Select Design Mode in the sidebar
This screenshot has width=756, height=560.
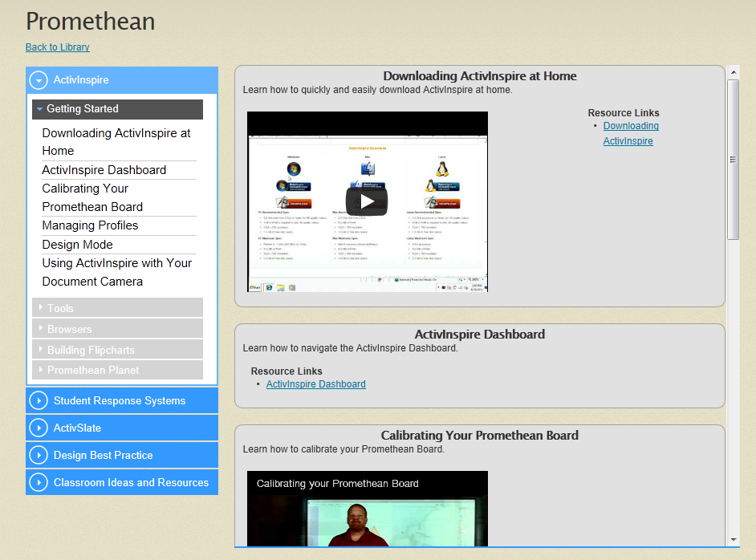pyautogui.click(x=77, y=245)
